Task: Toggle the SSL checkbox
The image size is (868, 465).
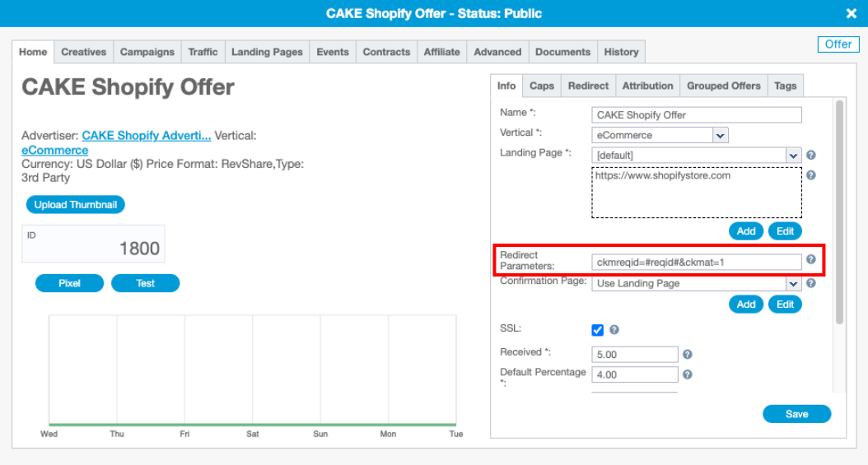Action: pos(597,330)
